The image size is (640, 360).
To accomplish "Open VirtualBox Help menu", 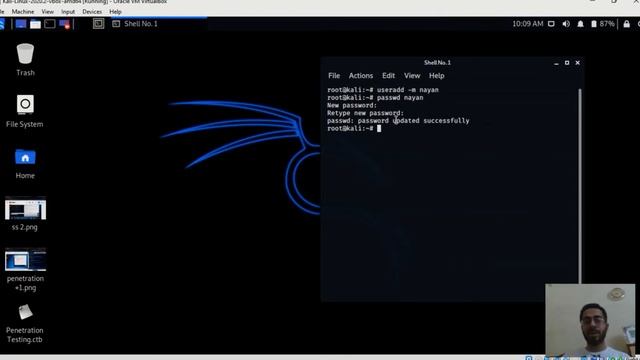I will pyautogui.click(x=115, y=12).
